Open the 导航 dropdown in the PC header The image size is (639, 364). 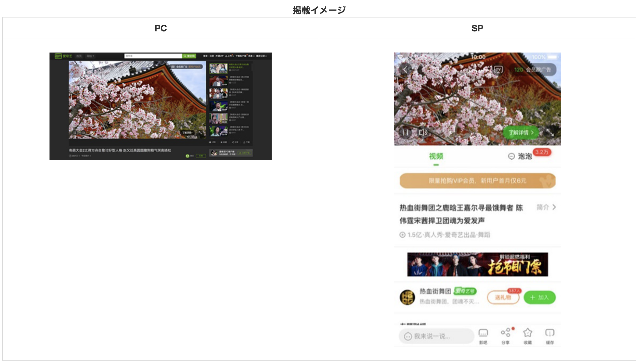(x=90, y=56)
